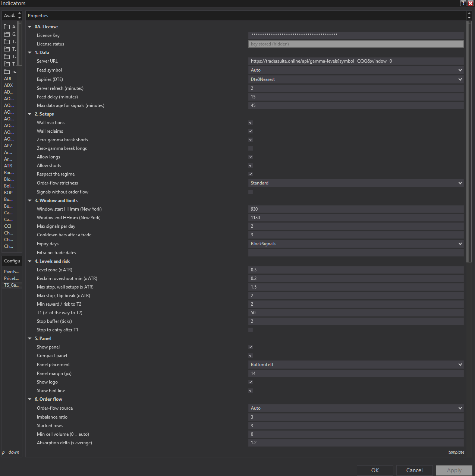
Task: Toggle Wall reactions checkbox
Action: [251, 123]
